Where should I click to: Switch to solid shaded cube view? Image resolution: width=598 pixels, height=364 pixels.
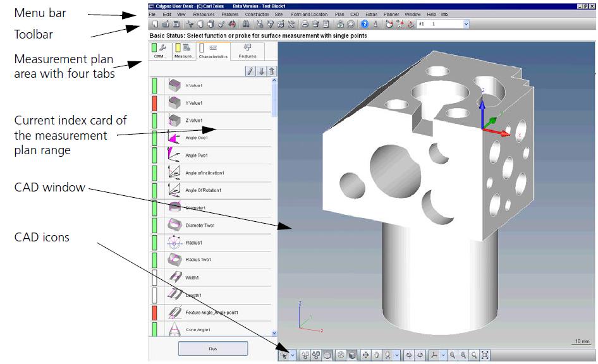[x=351, y=355]
